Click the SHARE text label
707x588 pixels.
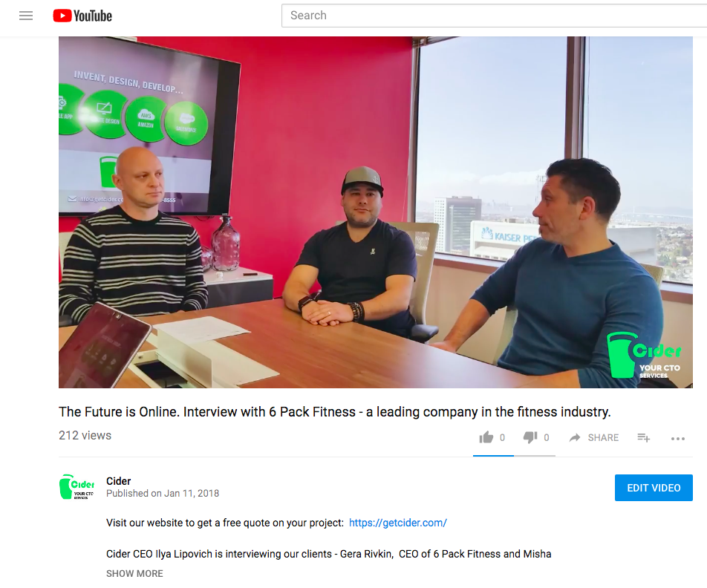(x=603, y=438)
